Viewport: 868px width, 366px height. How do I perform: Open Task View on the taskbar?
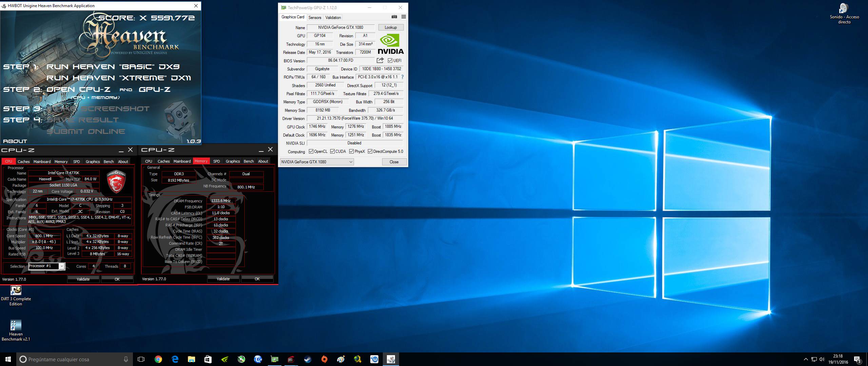tap(141, 359)
